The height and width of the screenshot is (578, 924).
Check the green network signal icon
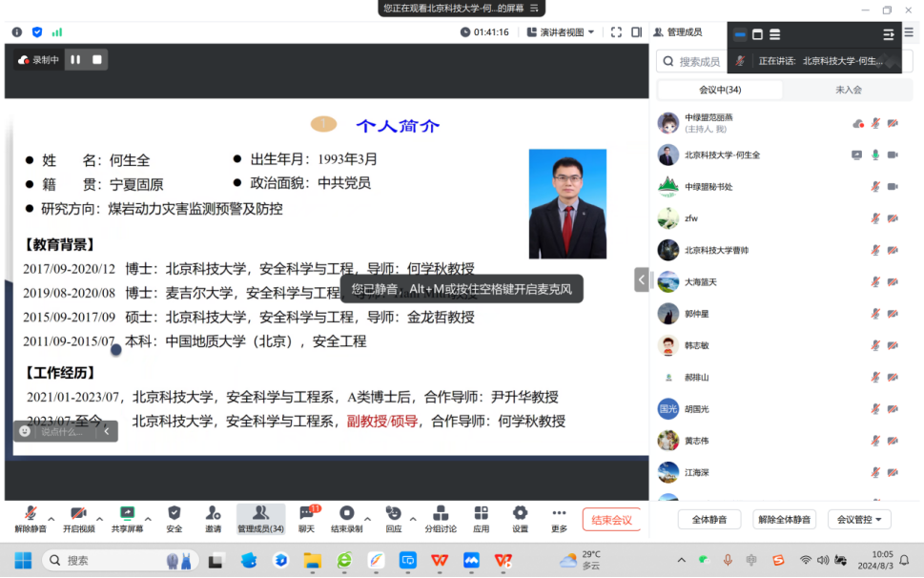point(56,32)
